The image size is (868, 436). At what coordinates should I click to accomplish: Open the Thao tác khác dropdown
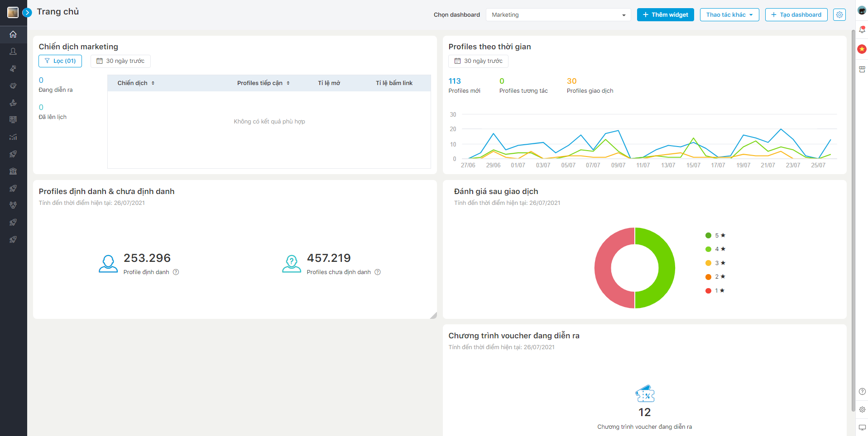(x=729, y=15)
